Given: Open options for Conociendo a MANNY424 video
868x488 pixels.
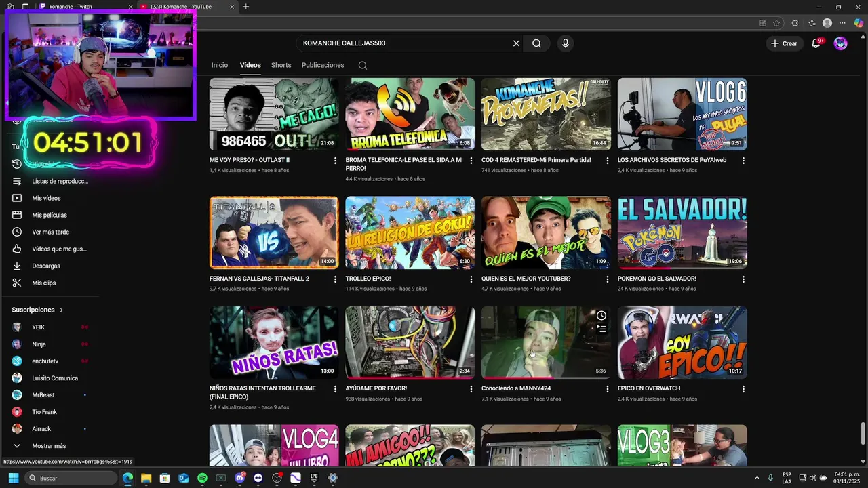Looking at the screenshot, I should click(607, 389).
